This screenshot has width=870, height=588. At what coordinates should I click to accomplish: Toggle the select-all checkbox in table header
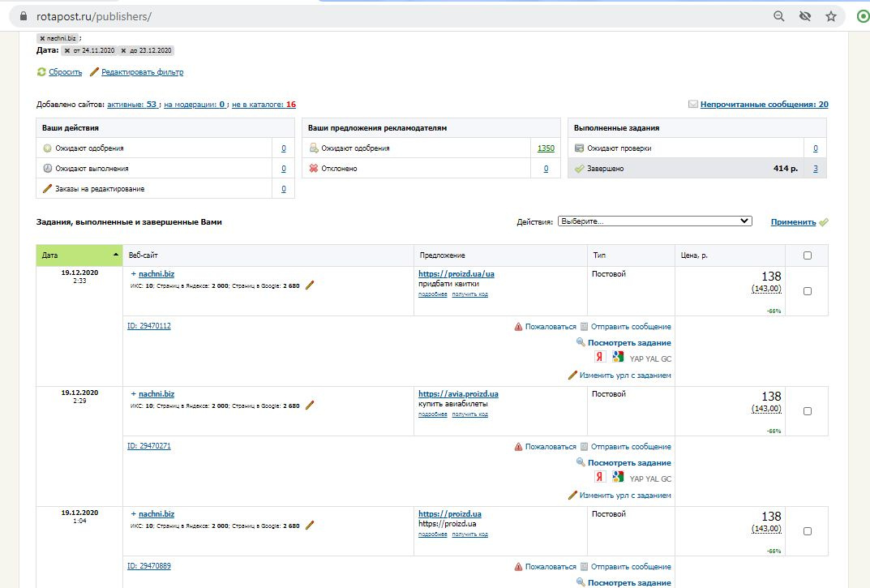tap(808, 255)
